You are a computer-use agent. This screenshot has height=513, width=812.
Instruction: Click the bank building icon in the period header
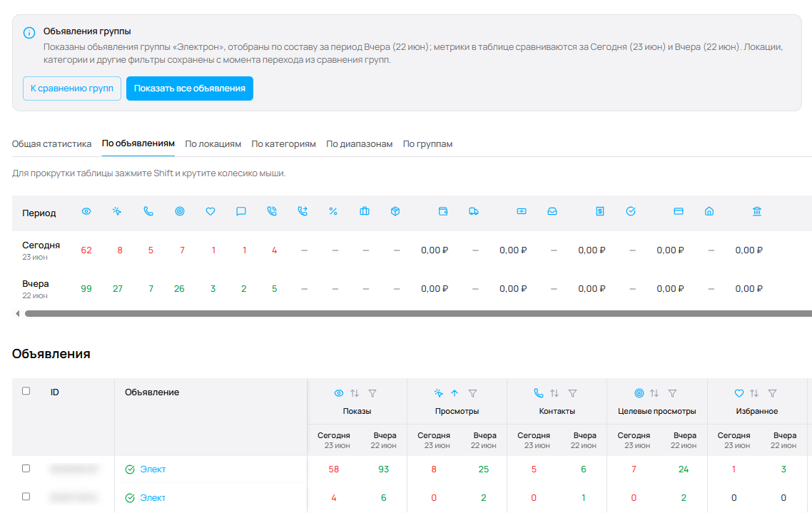click(757, 211)
